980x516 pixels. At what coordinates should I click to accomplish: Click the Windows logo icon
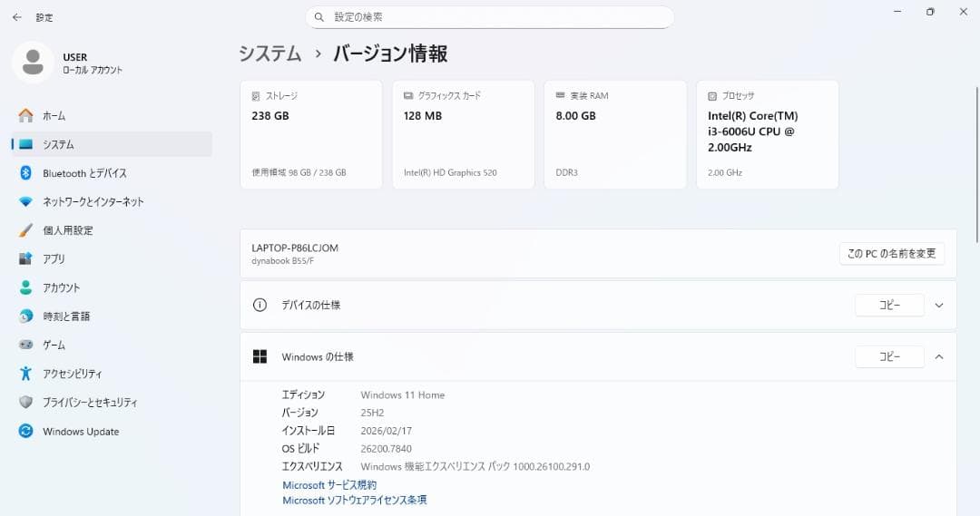point(260,356)
